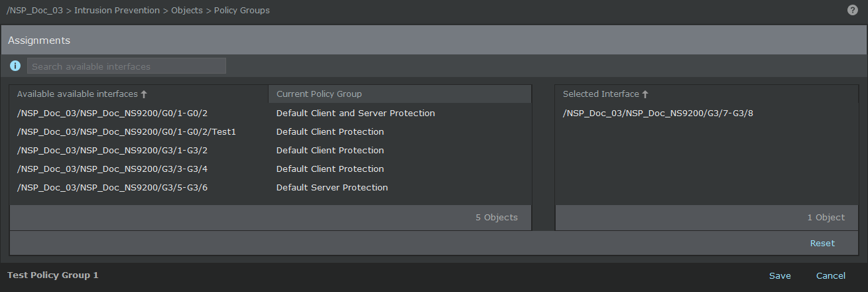Select interface G3/3-G3/4 row

click(x=271, y=169)
